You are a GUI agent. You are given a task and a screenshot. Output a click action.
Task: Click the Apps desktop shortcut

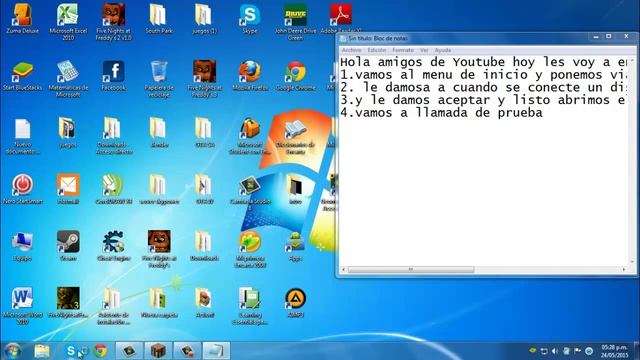point(295,246)
